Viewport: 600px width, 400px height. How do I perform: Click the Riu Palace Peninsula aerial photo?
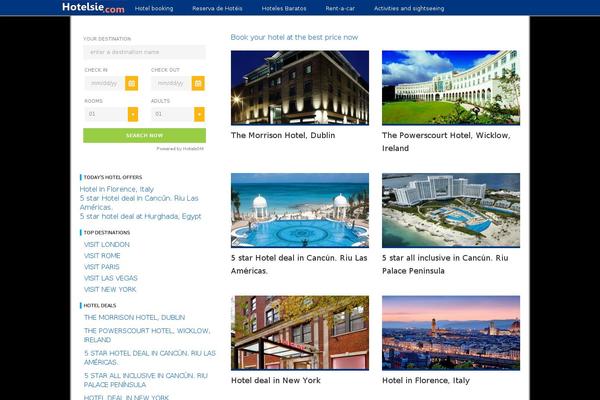(451, 210)
